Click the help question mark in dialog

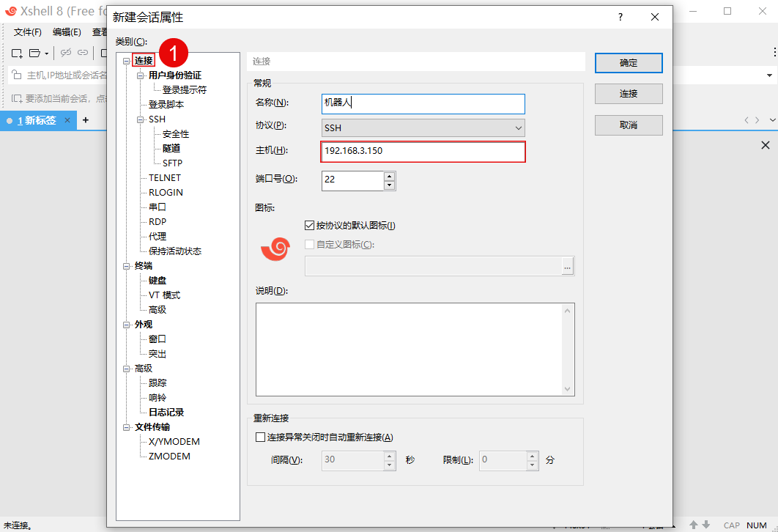[620, 17]
